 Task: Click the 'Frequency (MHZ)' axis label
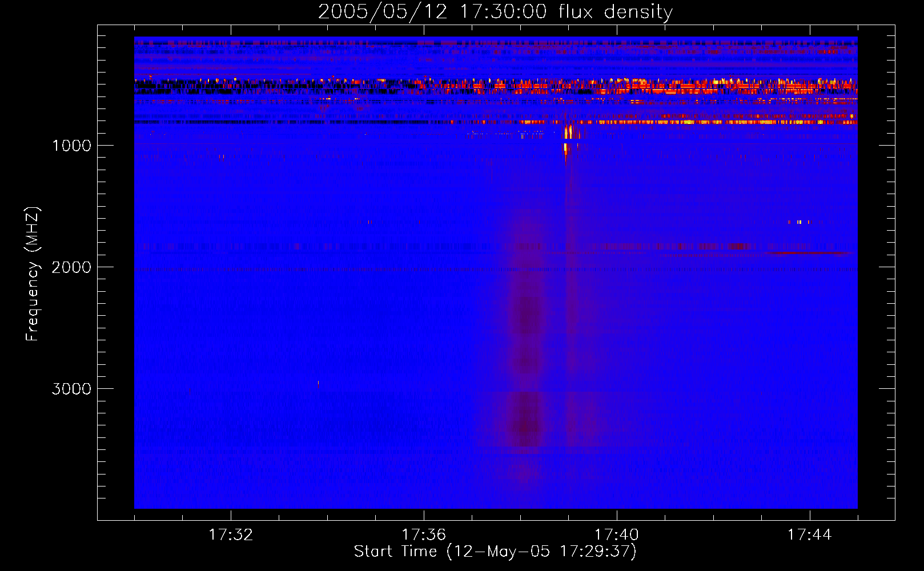(33, 274)
